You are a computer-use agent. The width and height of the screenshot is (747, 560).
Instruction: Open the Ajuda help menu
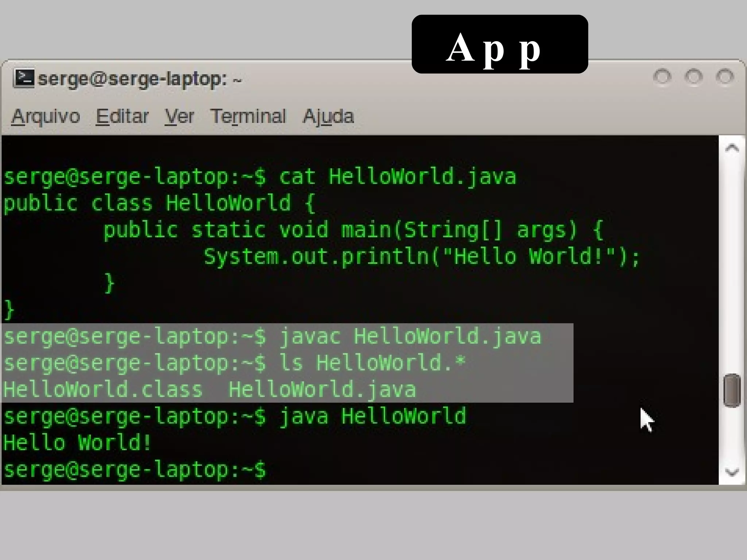pyautogui.click(x=328, y=117)
